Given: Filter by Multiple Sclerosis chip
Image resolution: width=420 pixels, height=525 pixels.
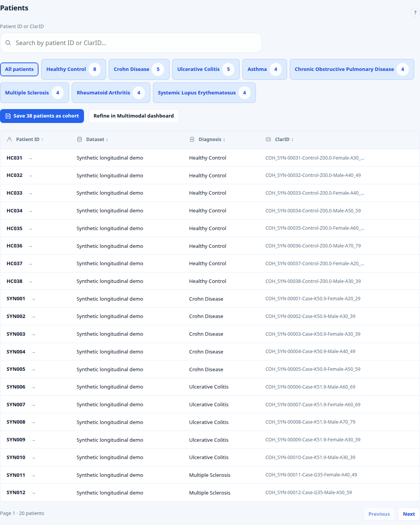Looking at the screenshot, I should [34, 93].
